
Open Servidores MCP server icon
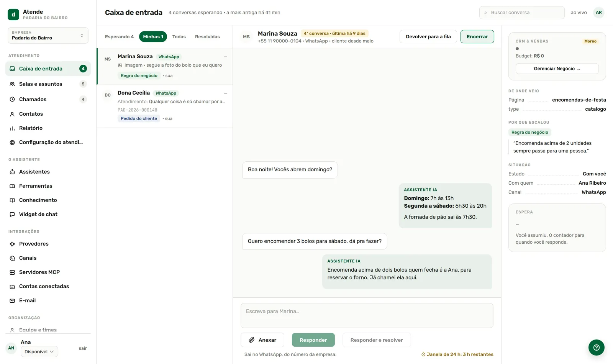12,272
